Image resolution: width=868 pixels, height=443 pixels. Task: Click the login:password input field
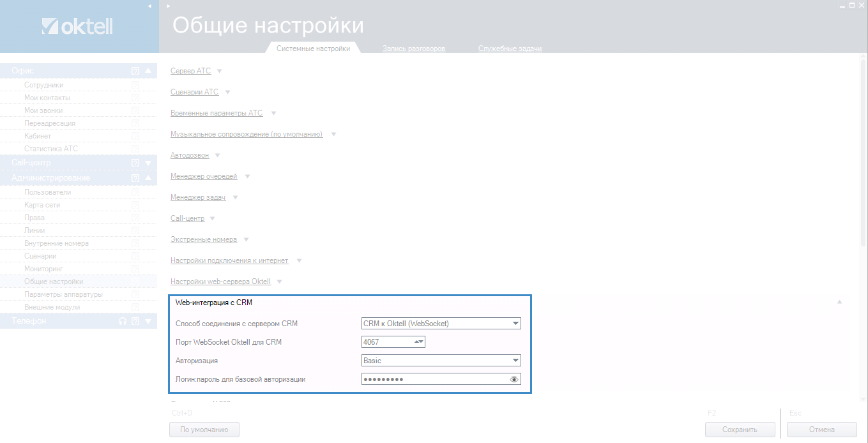coord(434,379)
